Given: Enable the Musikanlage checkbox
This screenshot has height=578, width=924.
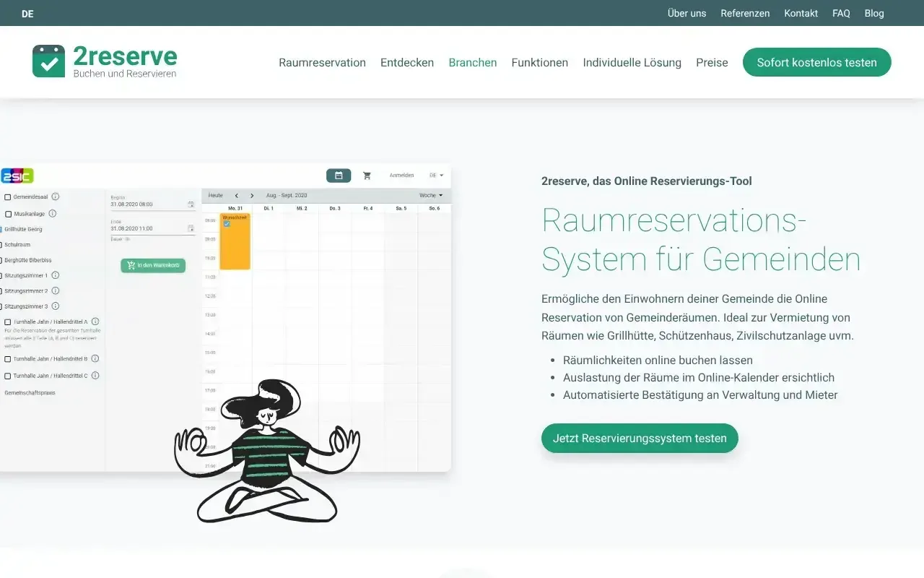Looking at the screenshot, I should 9,215.
